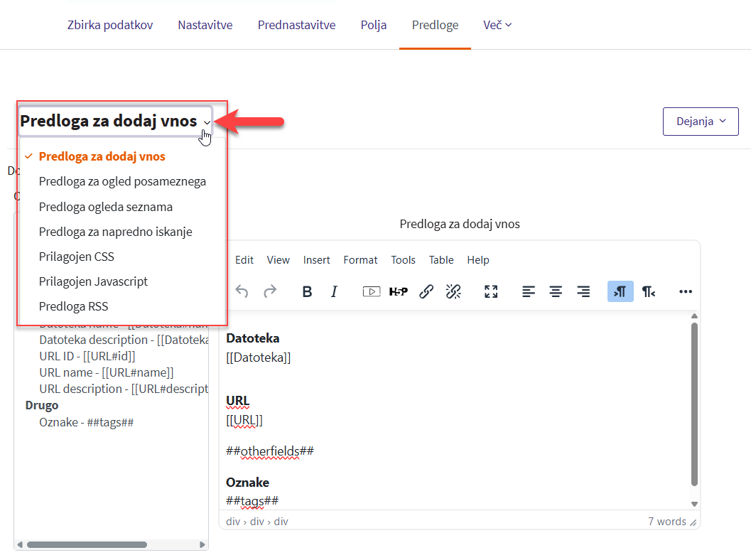The image size is (751, 560).
Task: Align text to center
Action: click(556, 291)
